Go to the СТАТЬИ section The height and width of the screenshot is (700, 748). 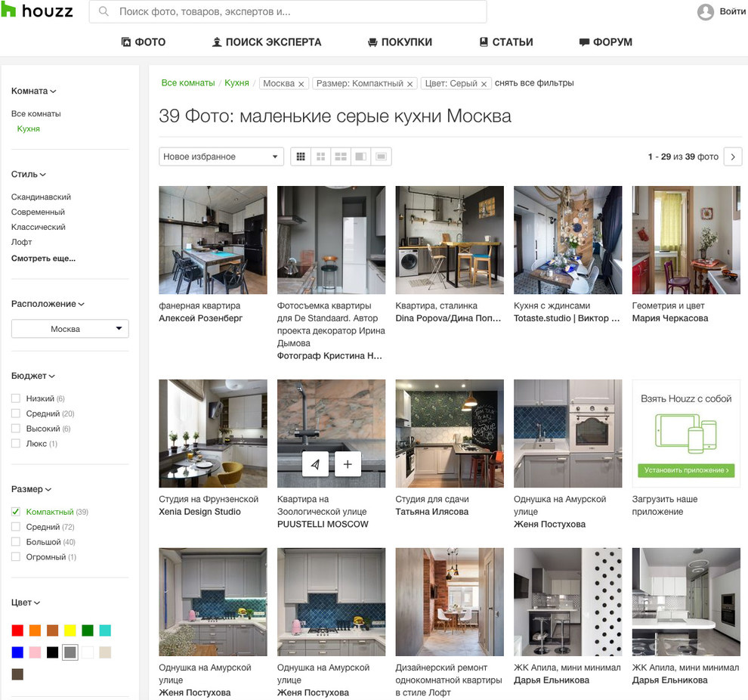click(x=505, y=42)
